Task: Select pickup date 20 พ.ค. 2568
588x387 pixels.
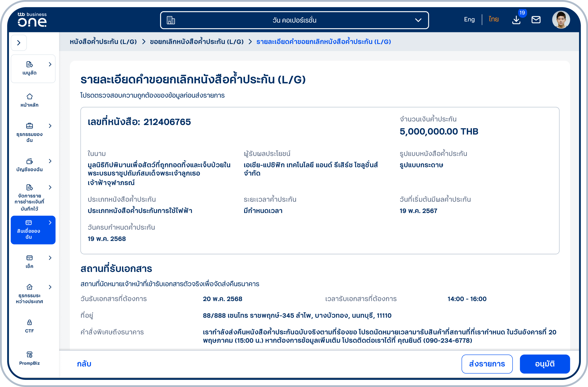Action: click(x=222, y=299)
